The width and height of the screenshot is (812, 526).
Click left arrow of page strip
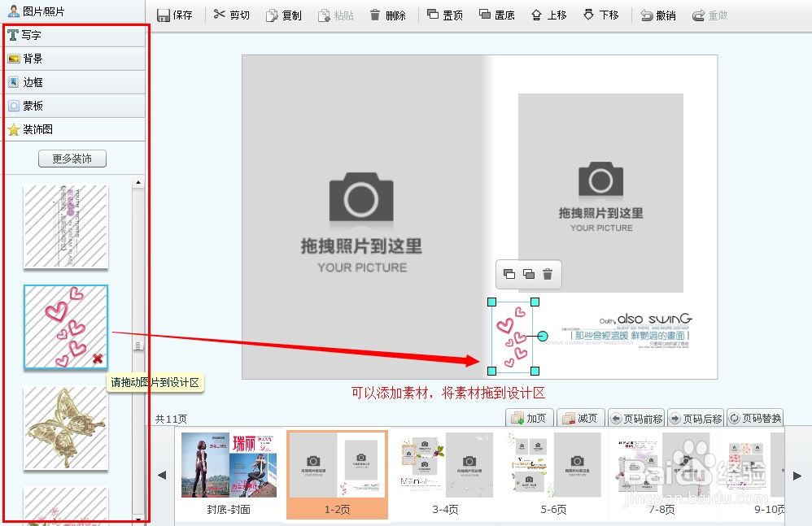pos(162,475)
